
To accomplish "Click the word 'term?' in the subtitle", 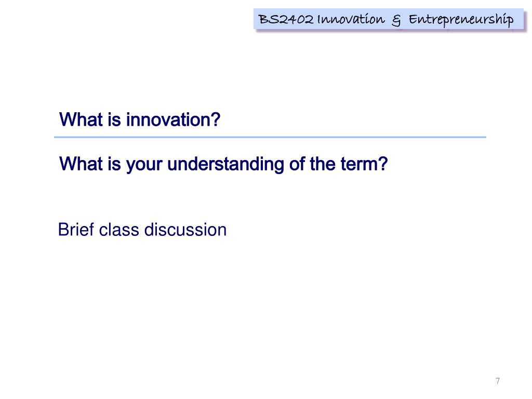I will click(364, 164).
